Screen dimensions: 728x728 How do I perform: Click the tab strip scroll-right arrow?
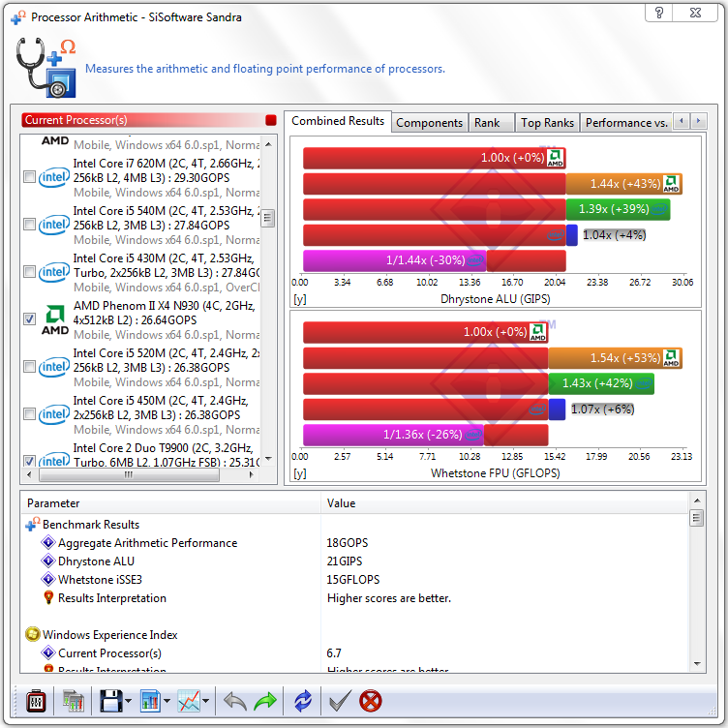click(698, 121)
